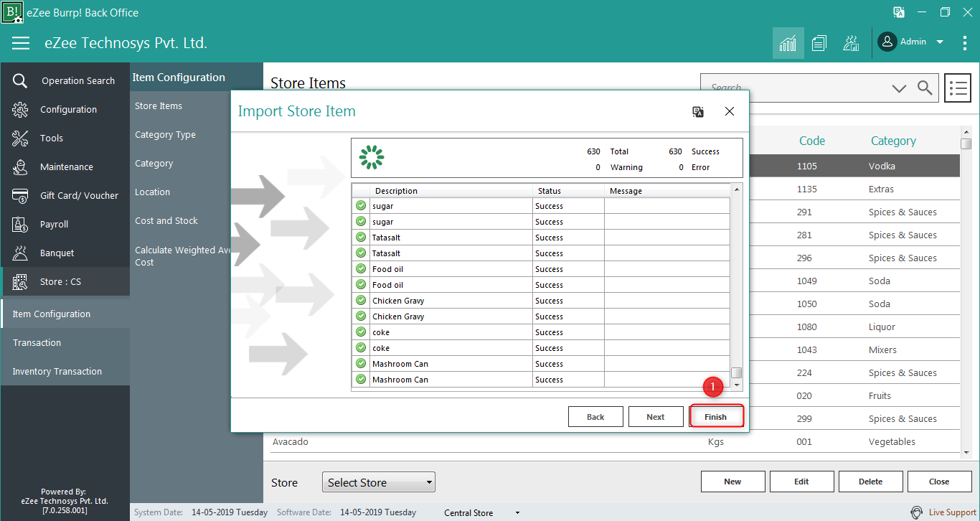The height and width of the screenshot is (521, 980).
Task: Click the Category column header in Store Items
Action: tap(893, 141)
